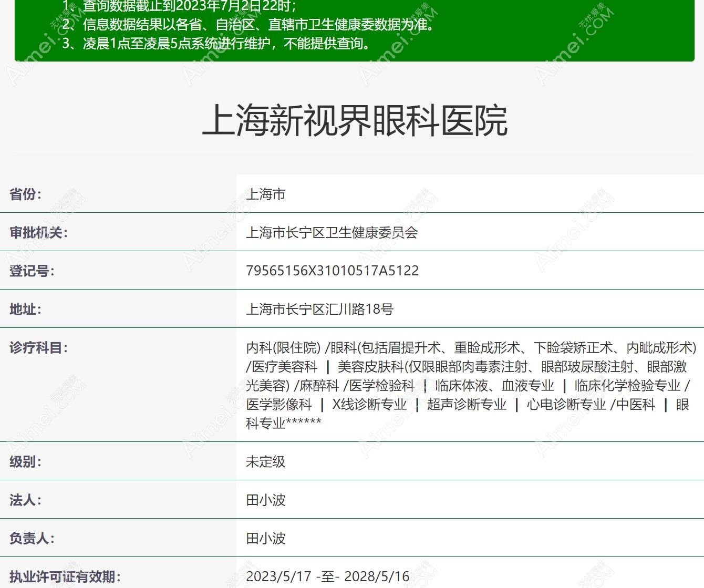Select the 省份 label
This screenshot has width=704, height=588.
point(25,194)
